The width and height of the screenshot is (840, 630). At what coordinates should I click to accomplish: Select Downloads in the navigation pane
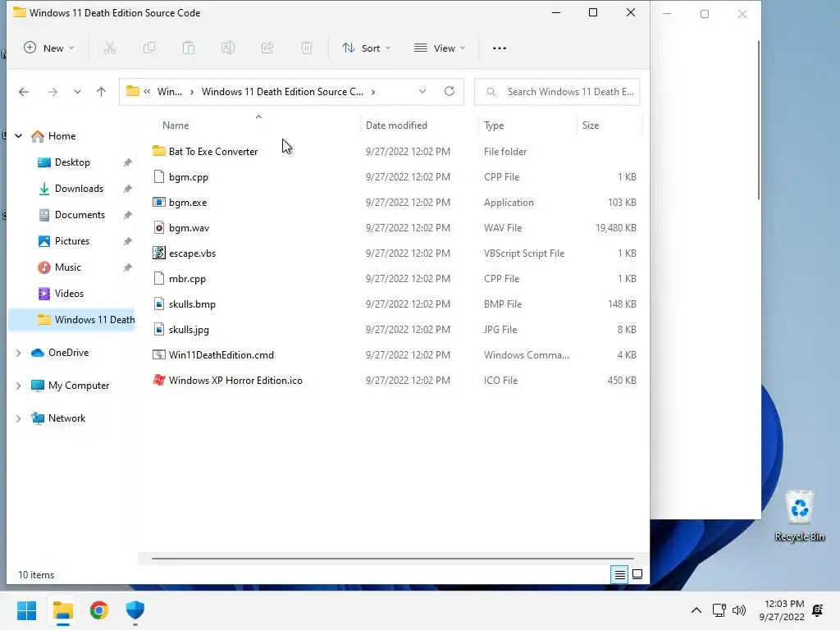click(79, 189)
